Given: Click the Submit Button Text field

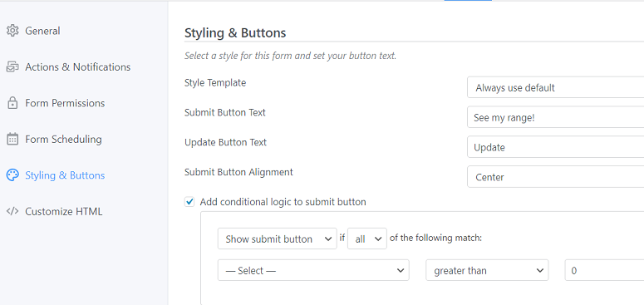Looking at the screenshot, I should tap(555, 117).
